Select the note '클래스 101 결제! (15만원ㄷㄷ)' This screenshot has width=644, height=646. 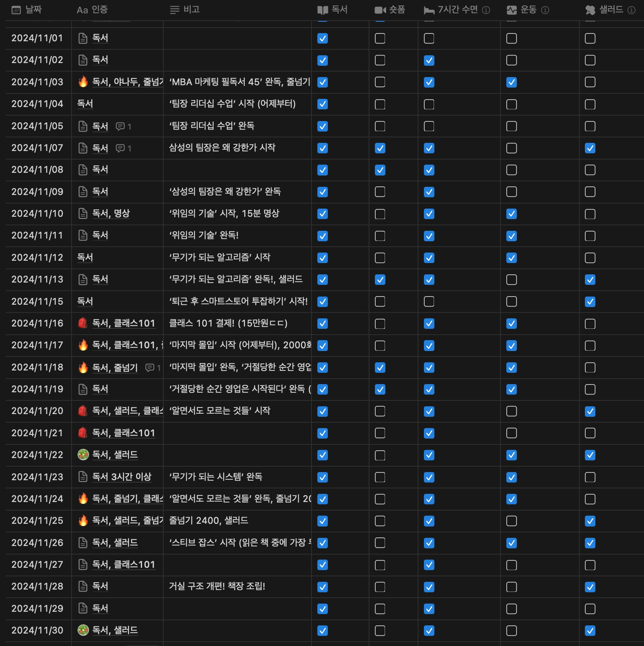point(228,323)
